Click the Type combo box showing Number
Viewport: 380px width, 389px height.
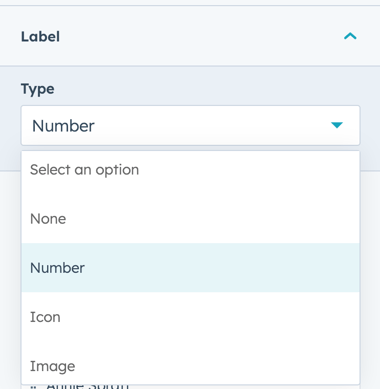pyautogui.click(x=190, y=125)
